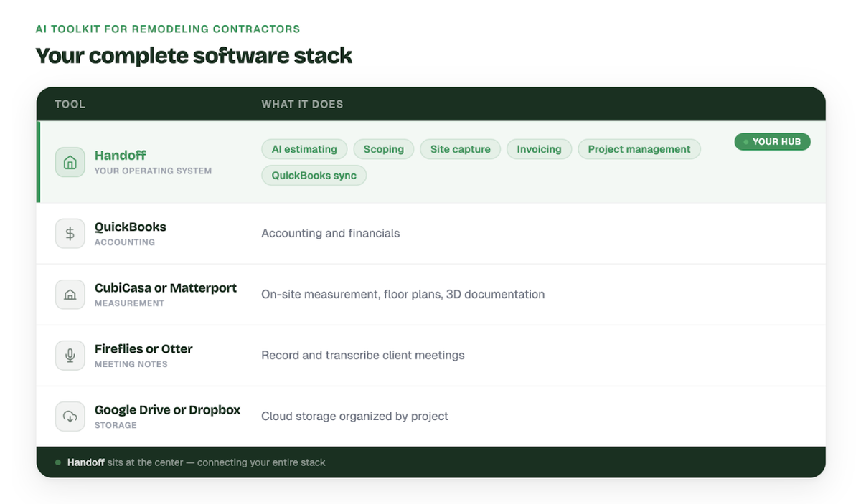Click the Fireflies or Otter title
The image size is (861, 504).
(143, 349)
